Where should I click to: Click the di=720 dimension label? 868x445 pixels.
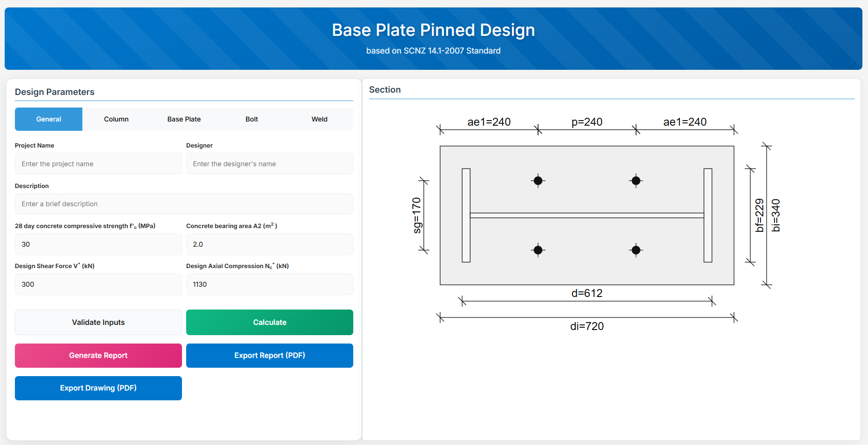coord(586,326)
